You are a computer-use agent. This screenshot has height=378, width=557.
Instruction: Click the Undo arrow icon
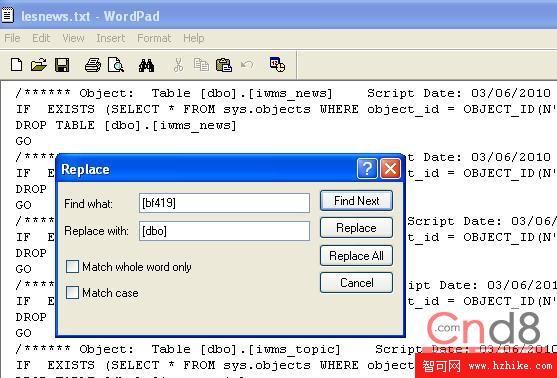tap(247, 65)
